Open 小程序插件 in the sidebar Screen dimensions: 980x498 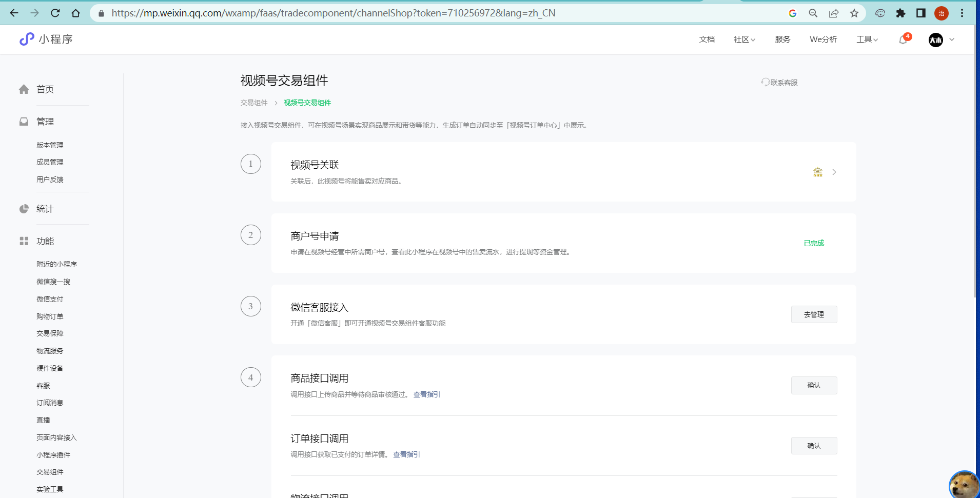(x=53, y=455)
